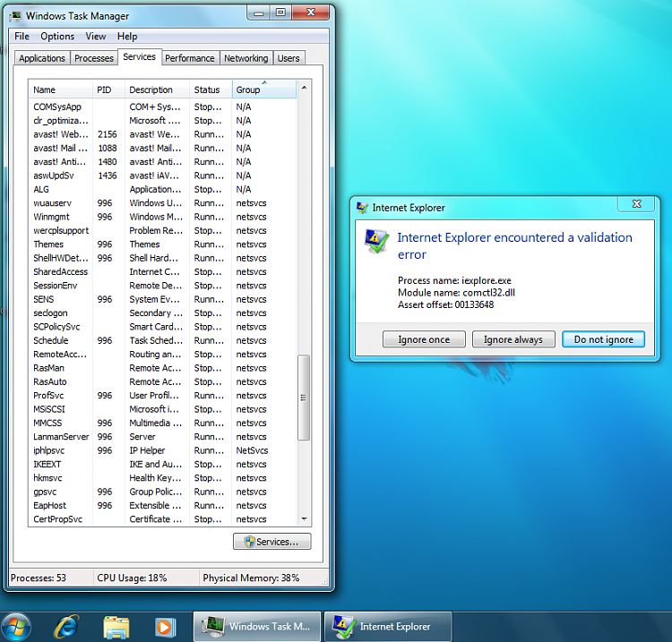Select the avast! Web... service row

(163, 134)
